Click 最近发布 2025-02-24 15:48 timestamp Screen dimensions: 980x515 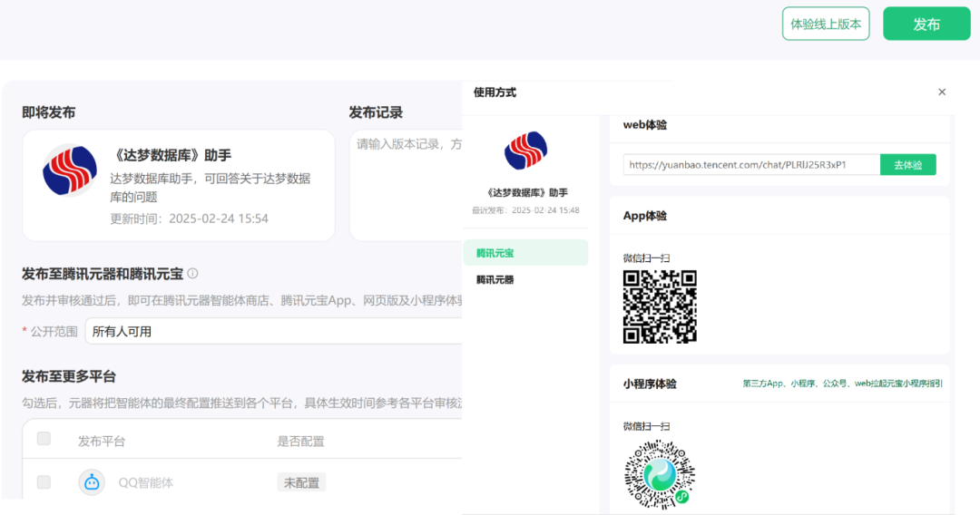(x=525, y=210)
